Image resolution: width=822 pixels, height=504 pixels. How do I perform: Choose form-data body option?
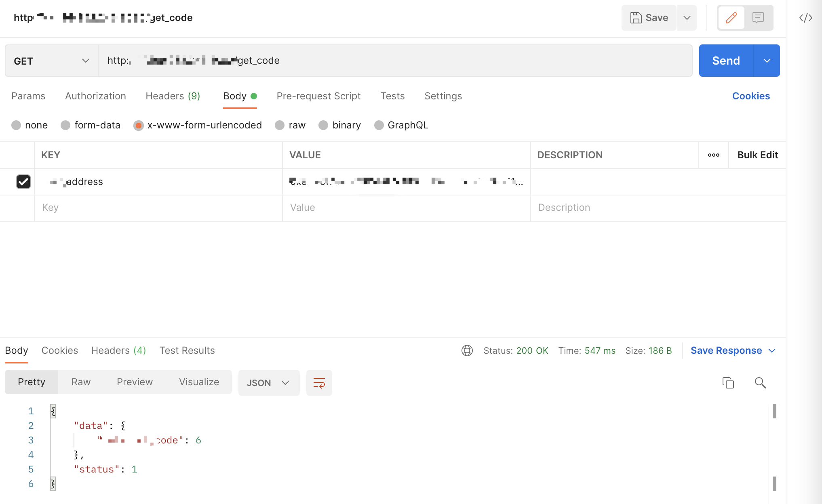(65, 125)
